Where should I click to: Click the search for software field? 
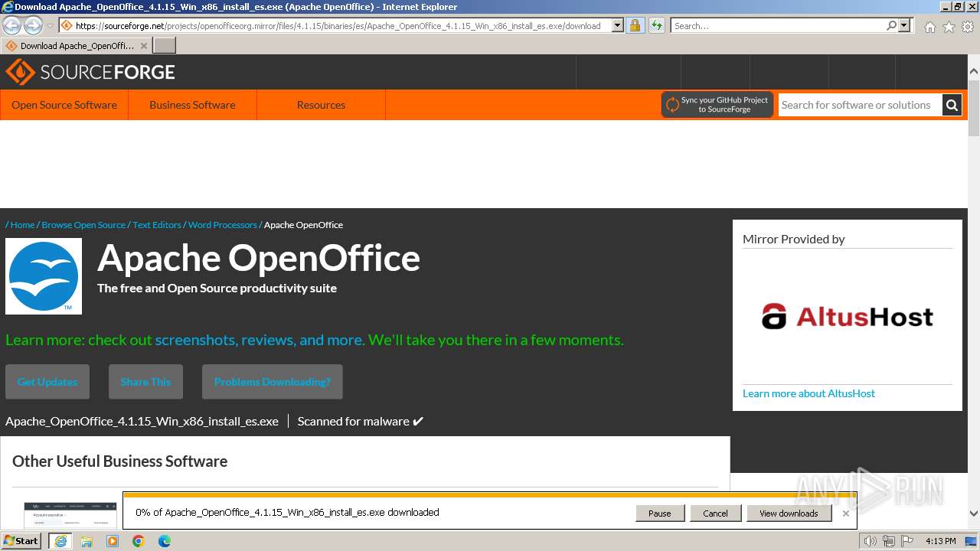pos(861,105)
